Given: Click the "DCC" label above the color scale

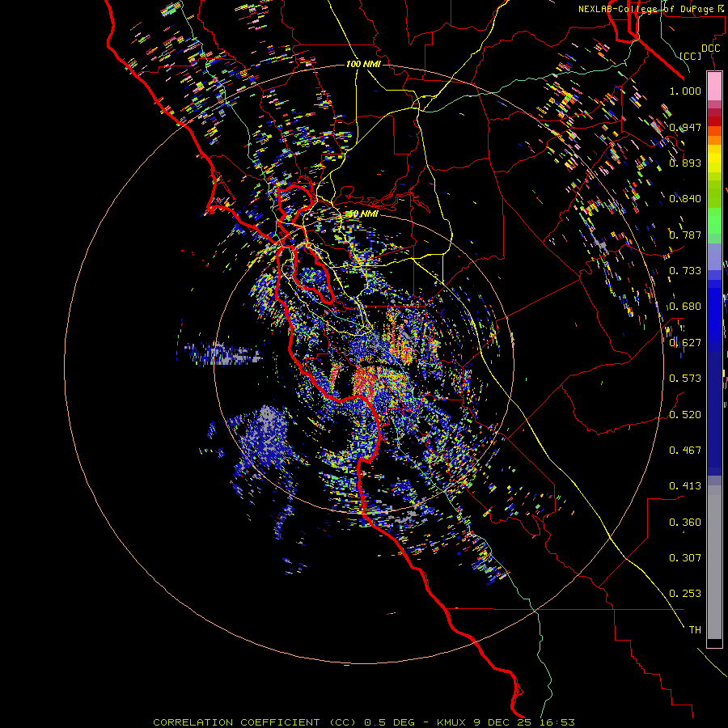Looking at the screenshot, I should coord(710,49).
